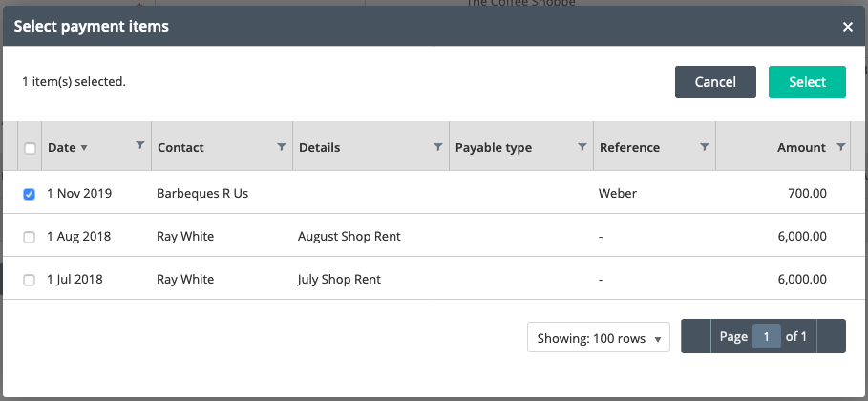Viewport: 868px width, 401px height.
Task: Check the July Shop Rent row checkbox
Action: 29,281
